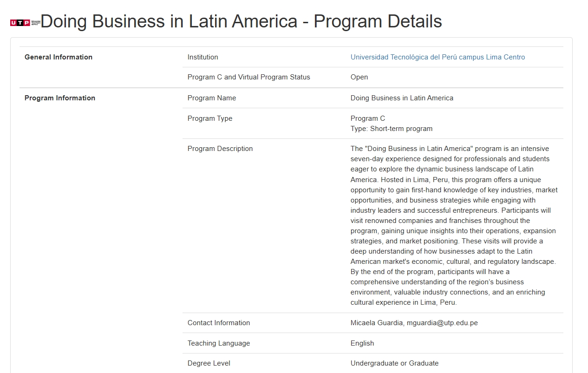The image size is (588, 373).
Task: Select the Degree Level field label
Action: [209, 363]
